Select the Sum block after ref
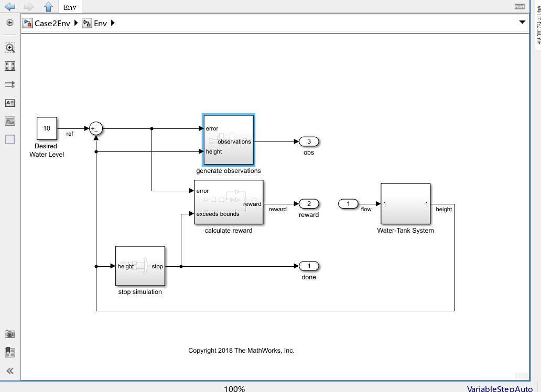Screen dimensions: 541x392 (96, 129)
